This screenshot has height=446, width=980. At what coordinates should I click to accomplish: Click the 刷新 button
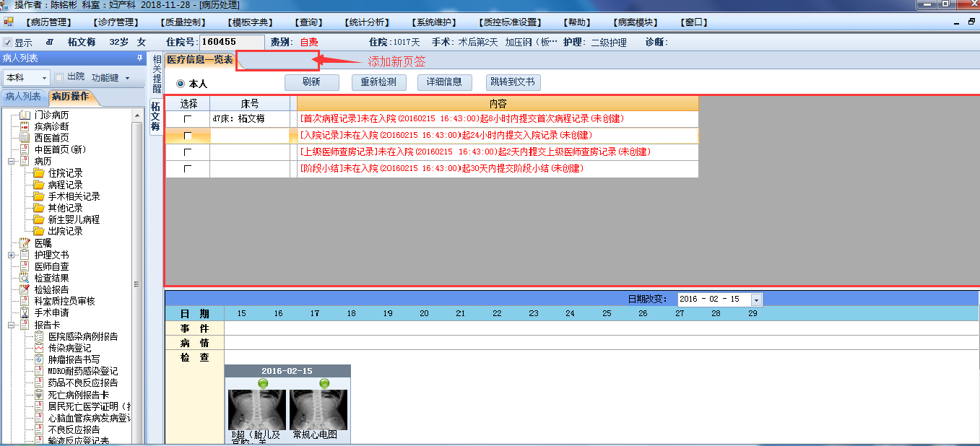click(x=311, y=82)
